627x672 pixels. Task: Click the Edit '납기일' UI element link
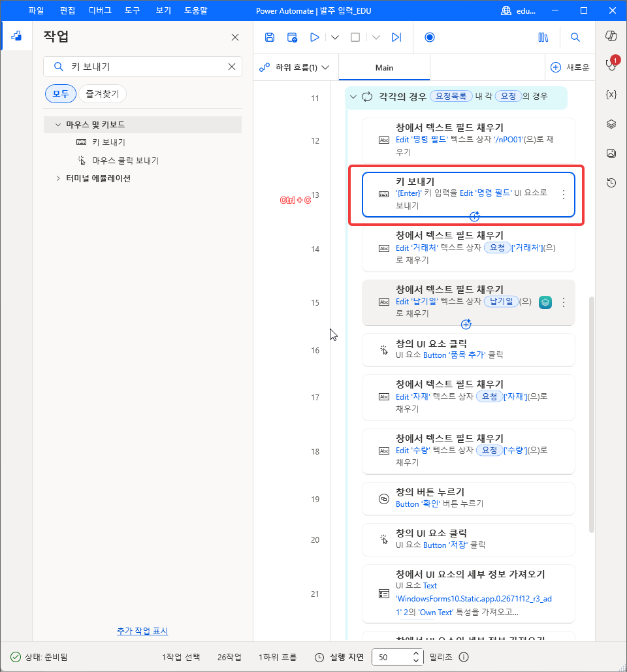[417, 301]
